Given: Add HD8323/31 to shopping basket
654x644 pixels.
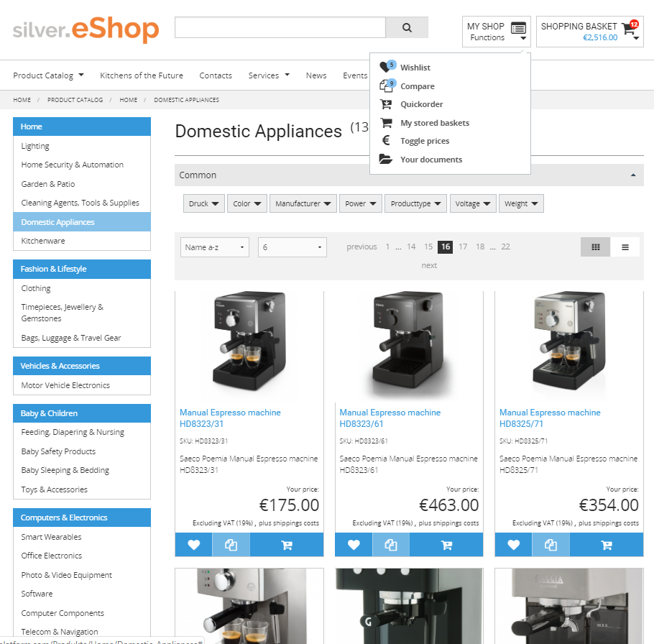Looking at the screenshot, I should (x=287, y=545).
